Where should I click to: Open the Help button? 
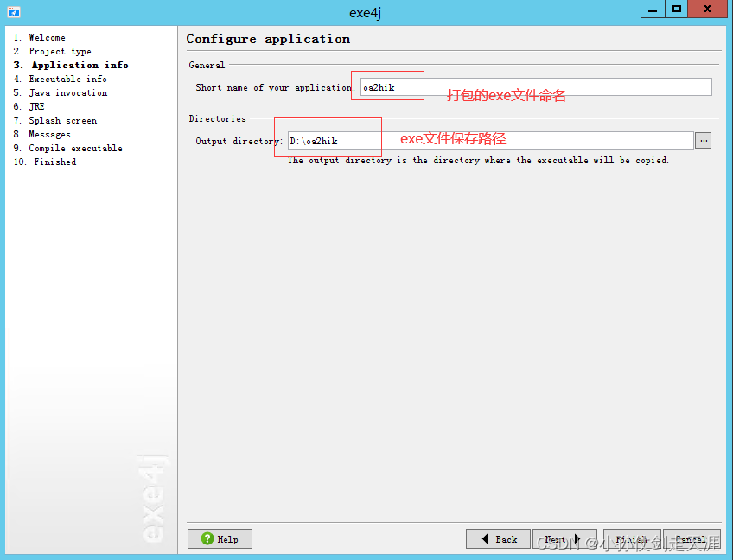pyautogui.click(x=220, y=539)
